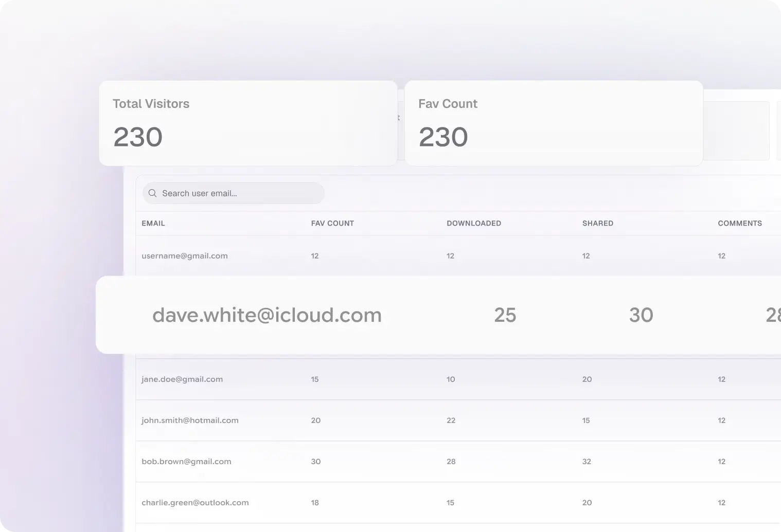This screenshot has width=781, height=532.
Task: Select the Fav Count card title
Action: pyautogui.click(x=448, y=104)
